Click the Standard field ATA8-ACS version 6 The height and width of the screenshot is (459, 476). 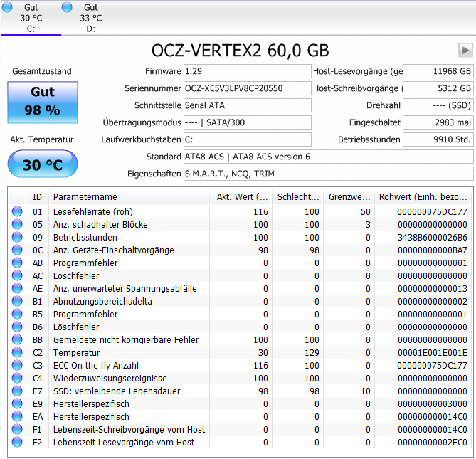pos(329,157)
